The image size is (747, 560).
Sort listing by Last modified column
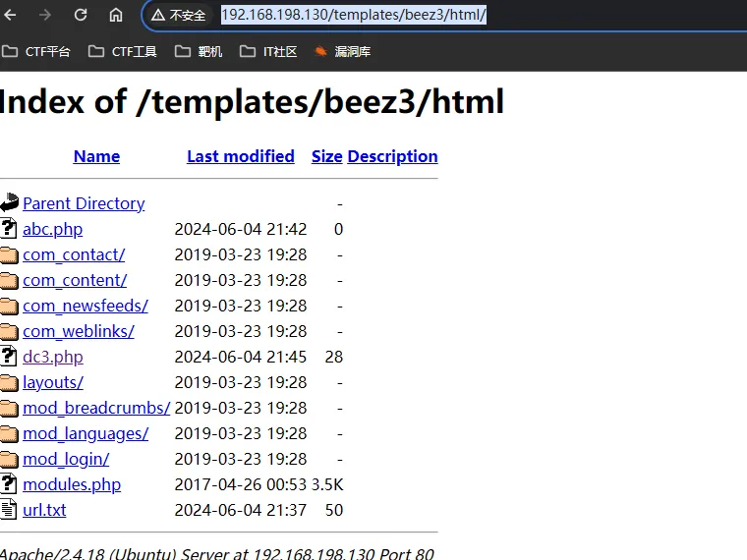241,156
